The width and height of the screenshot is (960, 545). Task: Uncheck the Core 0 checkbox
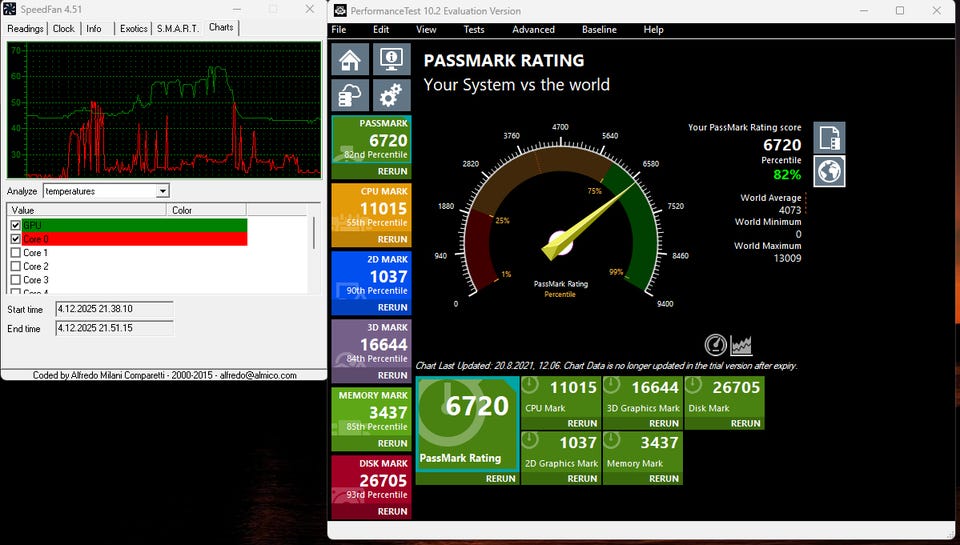(x=16, y=239)
